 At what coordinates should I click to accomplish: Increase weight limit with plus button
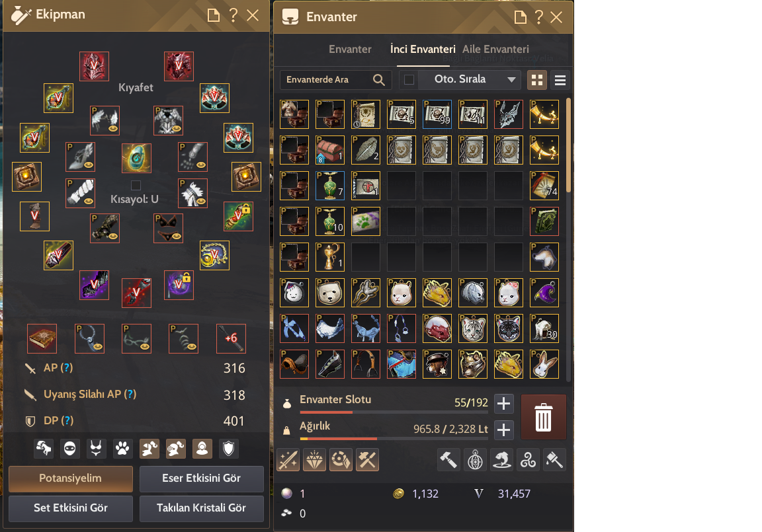[x=504, y=430]
